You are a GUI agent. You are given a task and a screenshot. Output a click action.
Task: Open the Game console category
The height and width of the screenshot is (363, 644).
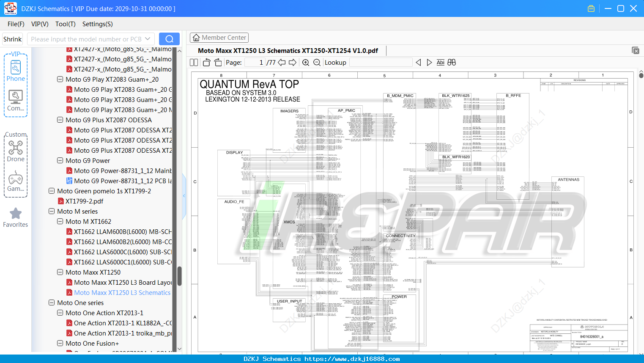[x=16, y=181]
